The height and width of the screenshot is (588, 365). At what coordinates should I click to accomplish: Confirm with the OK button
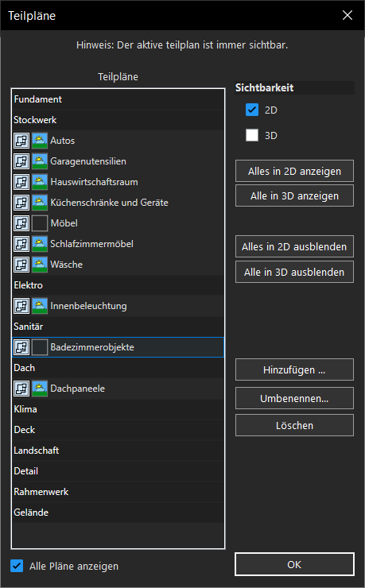tap(294, 564)
